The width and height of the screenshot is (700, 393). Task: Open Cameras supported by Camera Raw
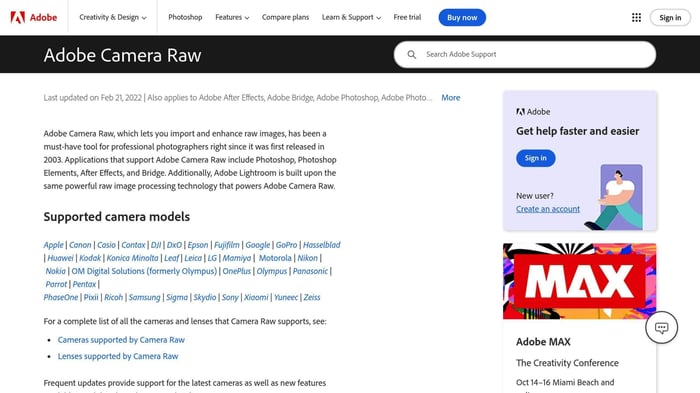click(x=121, y=340)
